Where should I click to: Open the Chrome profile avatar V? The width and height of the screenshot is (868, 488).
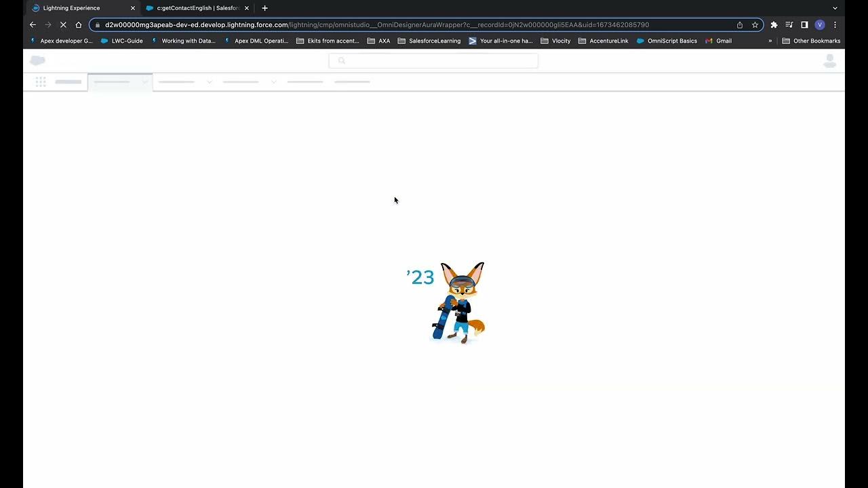(x=820, y=24)
